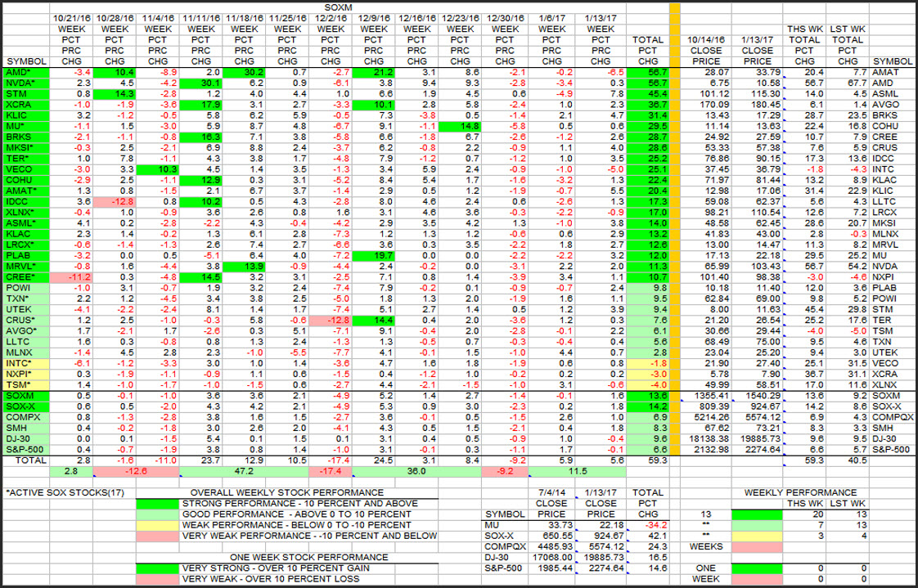
Task: Click the dark green Strong Performance legend swatch
Action: [157, 504]
